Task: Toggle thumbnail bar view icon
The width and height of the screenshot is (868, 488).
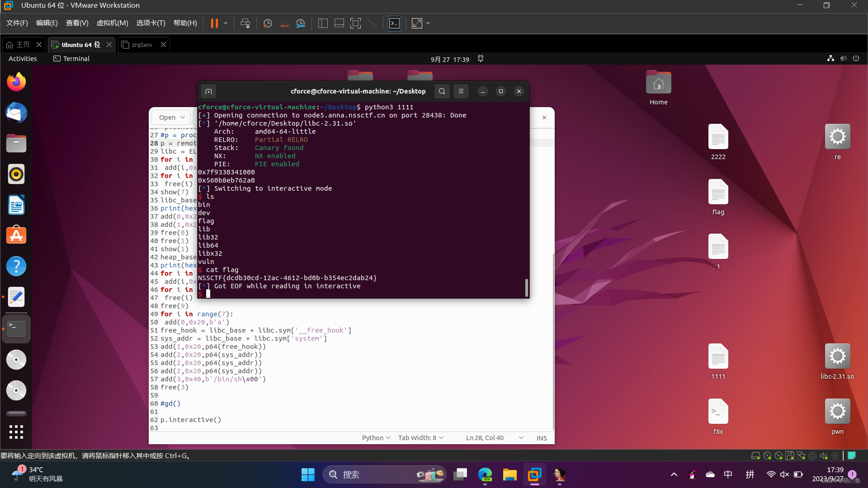Action: [x=339, y=23]
